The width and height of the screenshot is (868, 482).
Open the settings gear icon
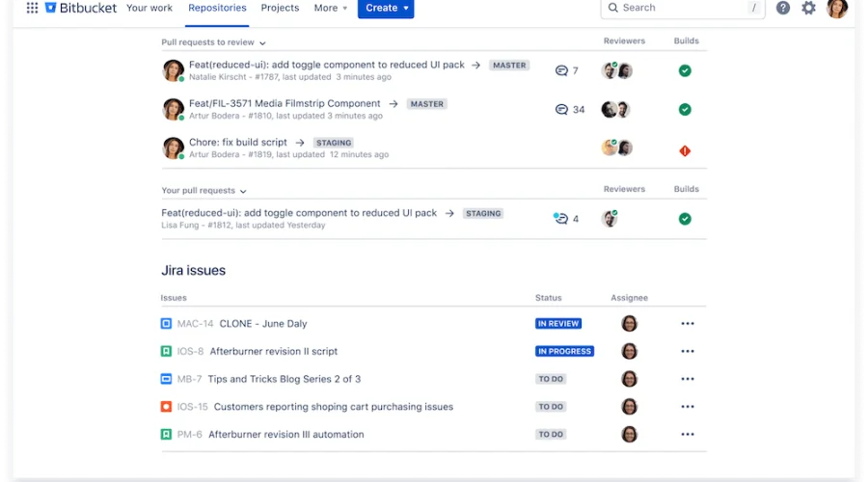tap(809, 8)
